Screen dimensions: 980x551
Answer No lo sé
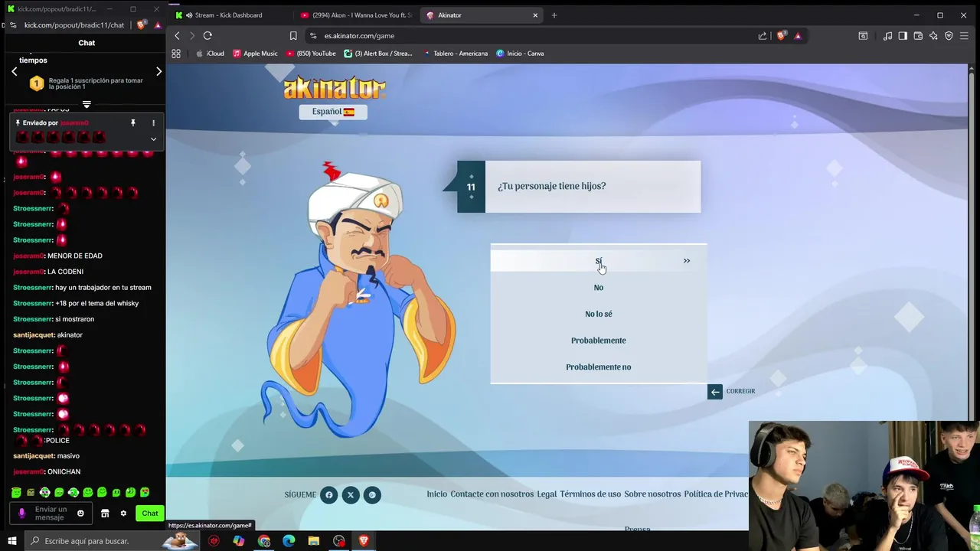click(599, 314)
